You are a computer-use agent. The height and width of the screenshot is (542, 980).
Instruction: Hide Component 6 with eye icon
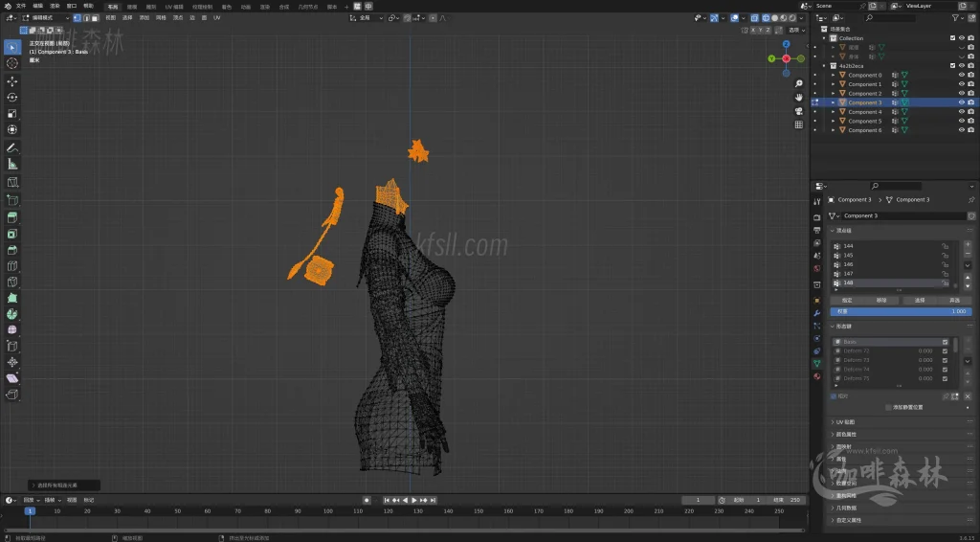point(961,130)
